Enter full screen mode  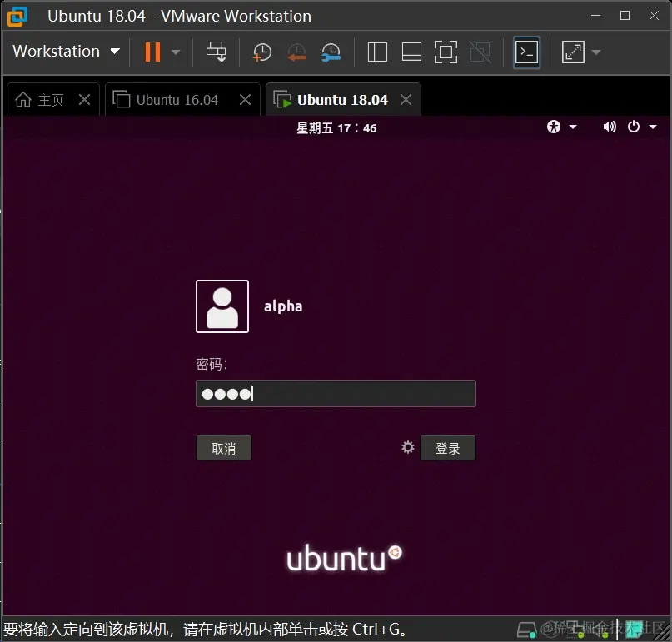(x=446, y=52)
